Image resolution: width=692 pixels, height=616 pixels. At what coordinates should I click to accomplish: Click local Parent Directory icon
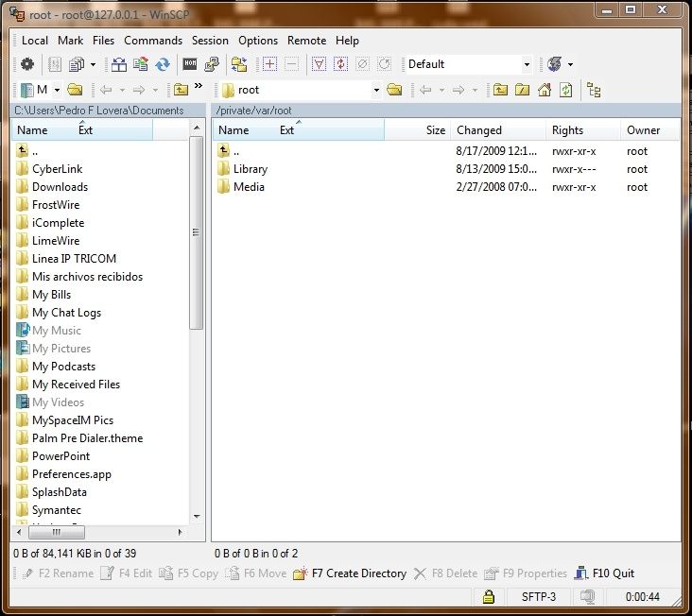(181, 90)
